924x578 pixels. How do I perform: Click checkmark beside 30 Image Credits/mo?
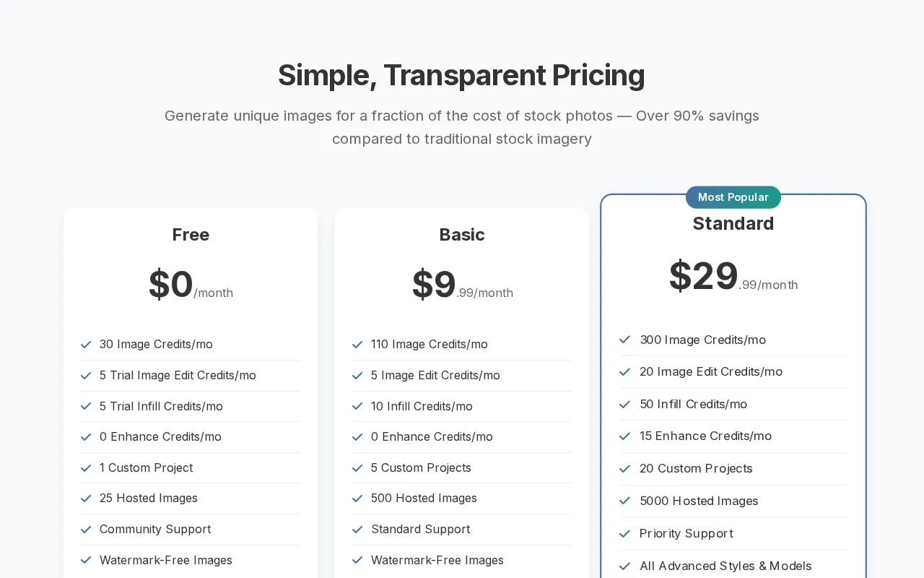coord(86,345)
